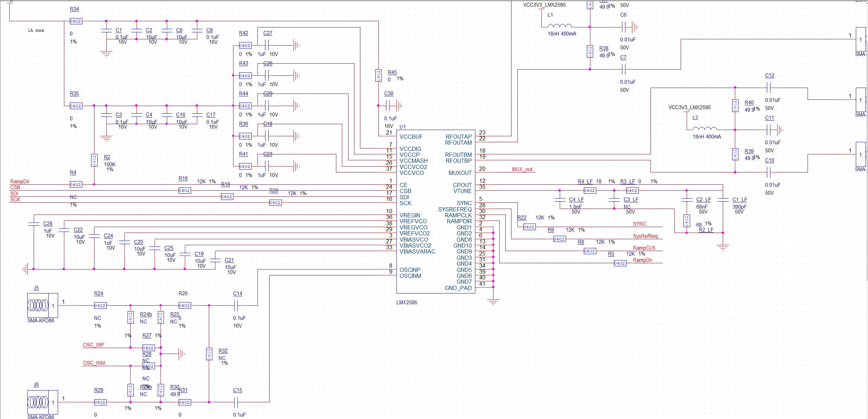The image size is (868, 419).
Task: Click the R34 reference designator
Action: (74, 9)
